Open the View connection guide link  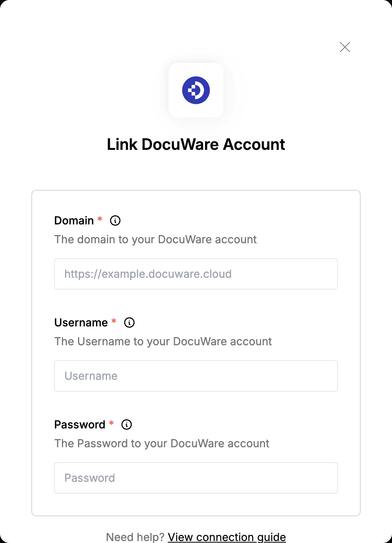pos(227,537)
